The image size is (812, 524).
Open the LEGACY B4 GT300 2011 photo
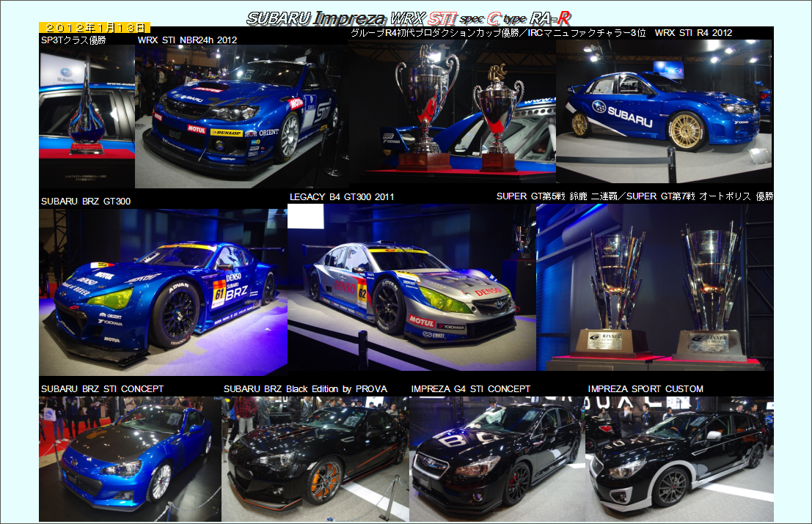(x=412, y=287)
